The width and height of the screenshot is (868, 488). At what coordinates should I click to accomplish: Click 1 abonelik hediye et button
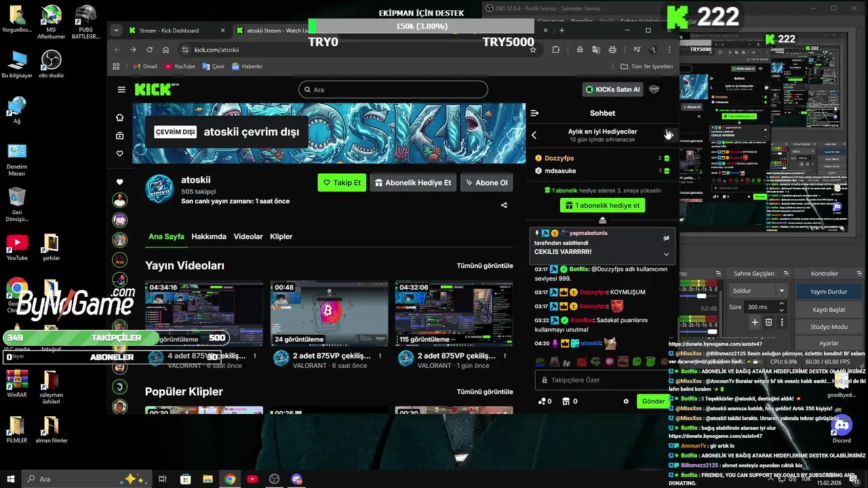pyautogui.click(x=602, y=205)
